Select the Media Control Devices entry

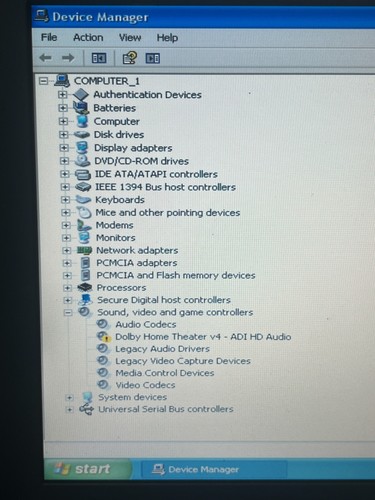(165, 373)
